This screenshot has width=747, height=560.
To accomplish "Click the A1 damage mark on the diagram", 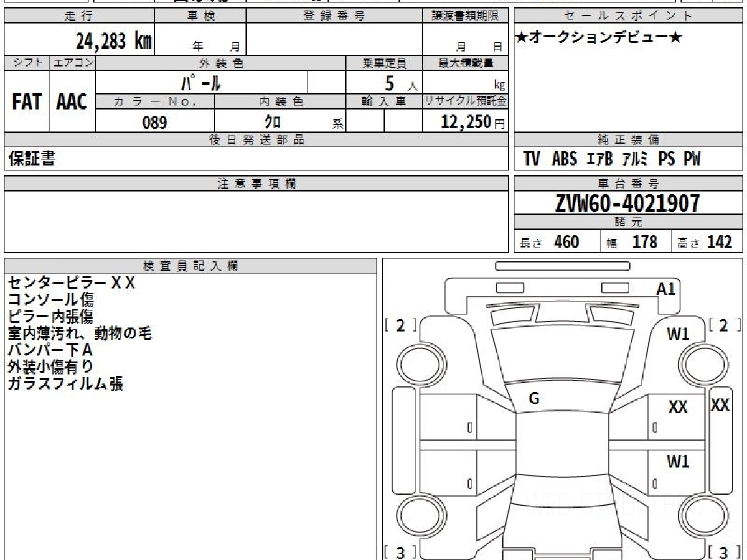I will (666, 289).
